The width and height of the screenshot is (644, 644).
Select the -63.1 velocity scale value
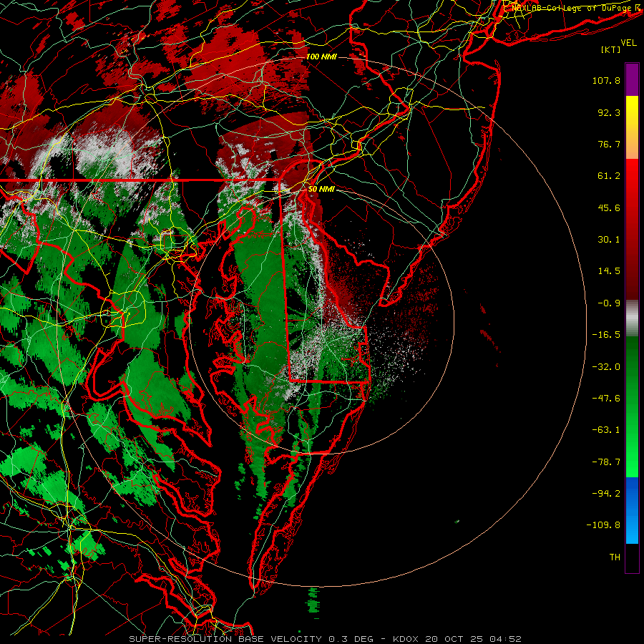[x=606, y=430]
